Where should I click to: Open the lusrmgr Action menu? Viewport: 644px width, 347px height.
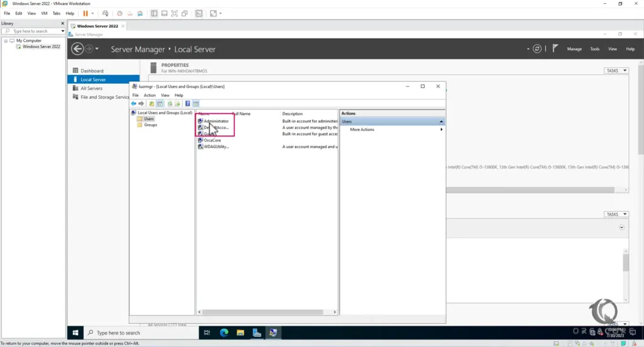pyautogui.click(x=150, y=95)
